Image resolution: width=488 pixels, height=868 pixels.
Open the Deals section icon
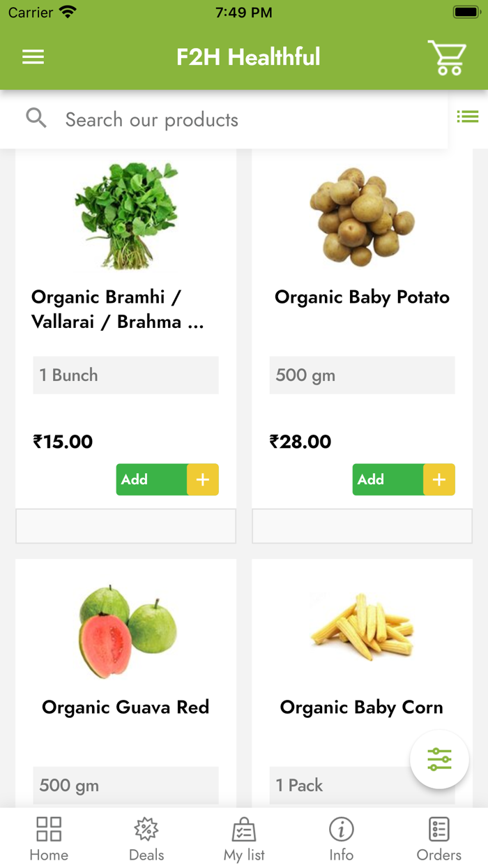[146, 829]
